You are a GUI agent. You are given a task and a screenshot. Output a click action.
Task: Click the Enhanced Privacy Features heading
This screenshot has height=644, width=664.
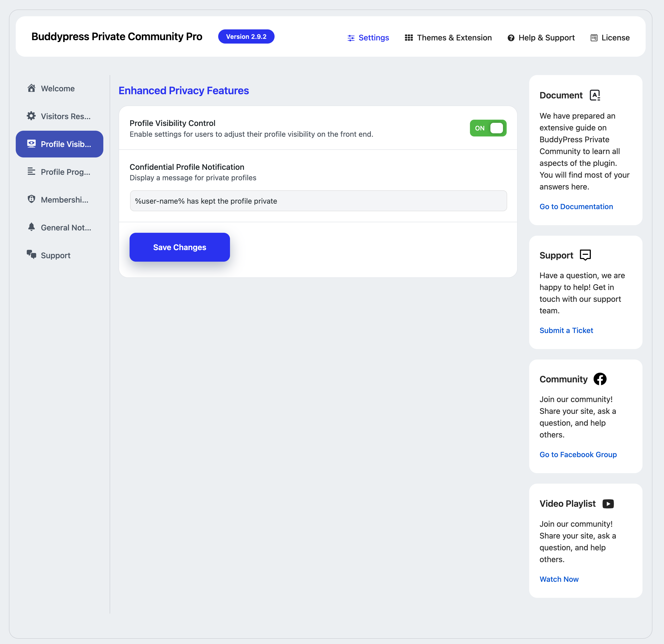tap(184, 91)
